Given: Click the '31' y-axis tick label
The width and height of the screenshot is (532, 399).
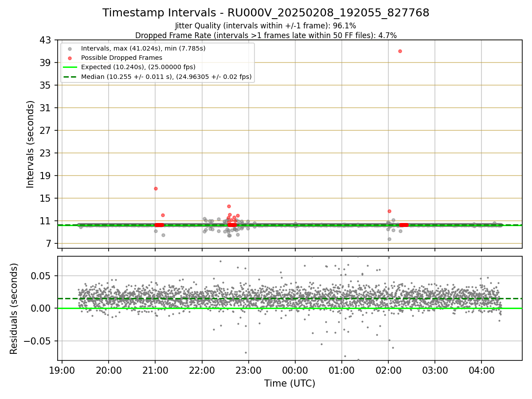Looking at the screenshot, I should tap(45, 108).
